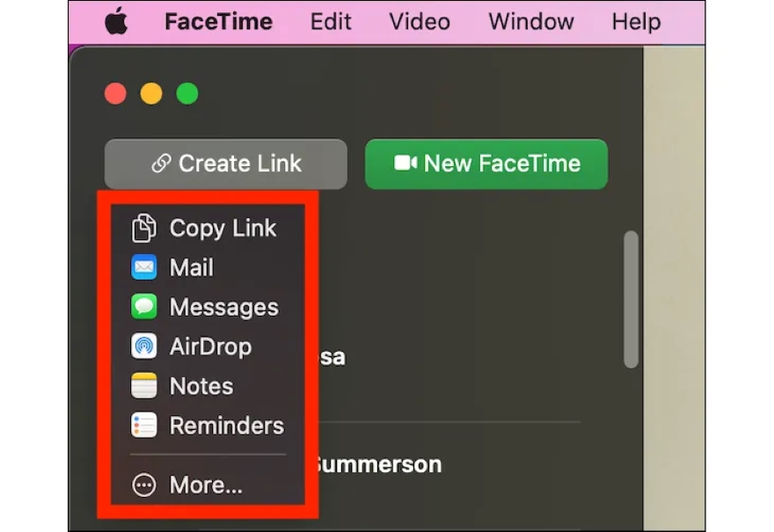
Task: Select the Mail envelope icon
Action: pyautogui.click(x=146, y=267)
